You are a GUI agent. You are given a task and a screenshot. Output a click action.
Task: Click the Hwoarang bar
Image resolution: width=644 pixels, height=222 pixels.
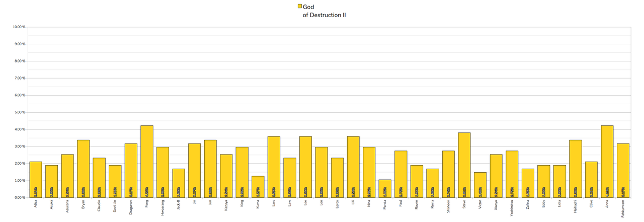tap(163, 172)
